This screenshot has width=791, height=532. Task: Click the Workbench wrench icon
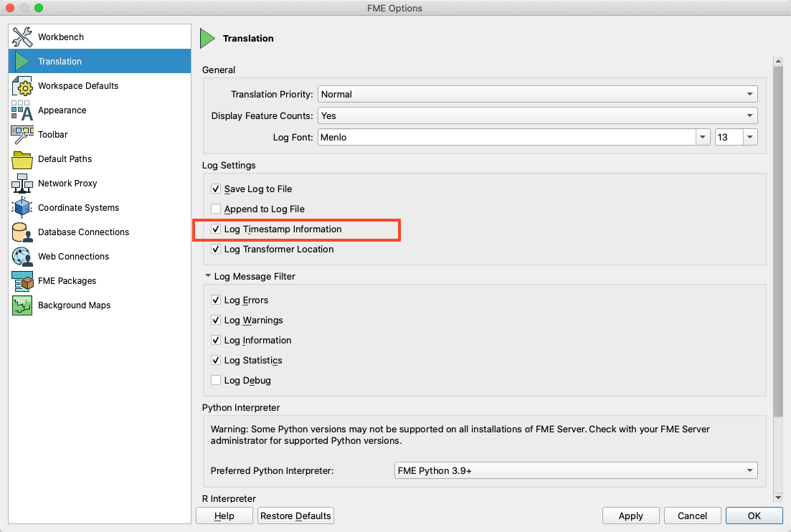point(22,37)
